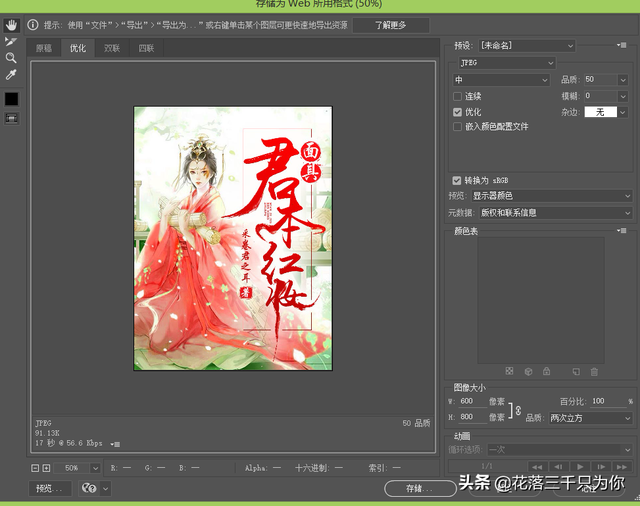
Task: Uncheck the 转换为 sRGB checkbox
Action: click(457, 180)
